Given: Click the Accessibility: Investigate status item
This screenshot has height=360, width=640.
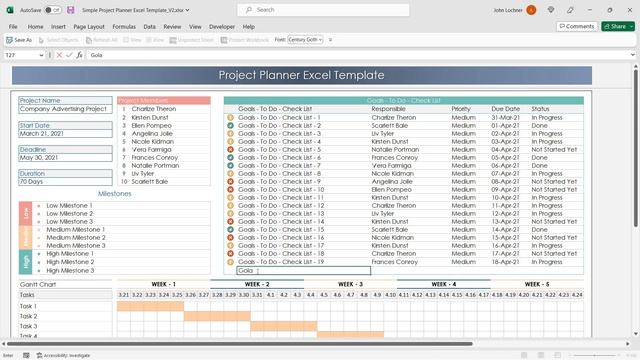Looking at the screenshot, I should [63, 356].
